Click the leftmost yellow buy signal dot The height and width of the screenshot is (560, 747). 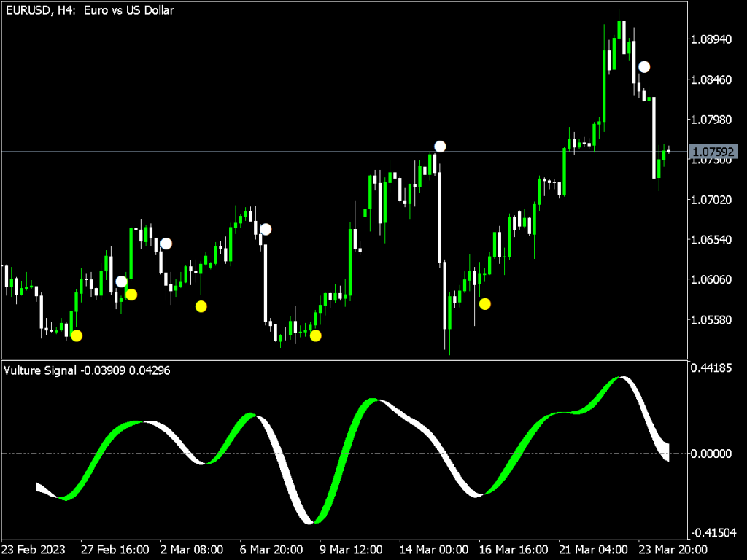coord(77,335)
